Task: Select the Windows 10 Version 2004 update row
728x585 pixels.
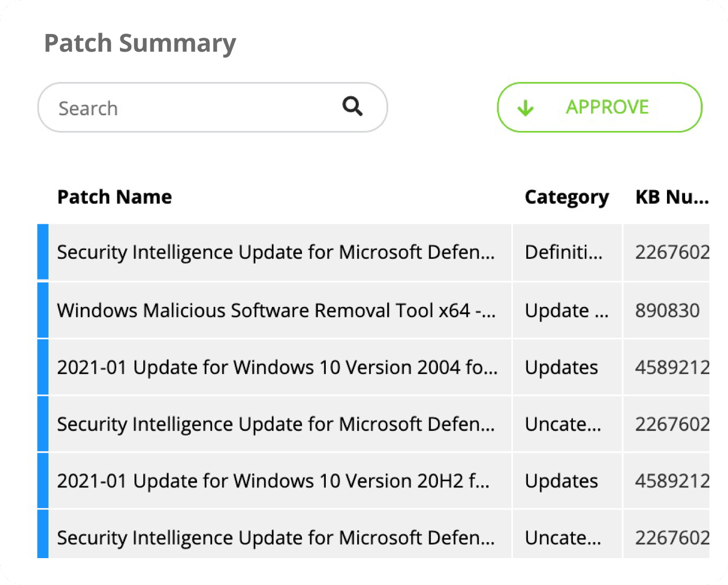Action: tap(277, 367)
